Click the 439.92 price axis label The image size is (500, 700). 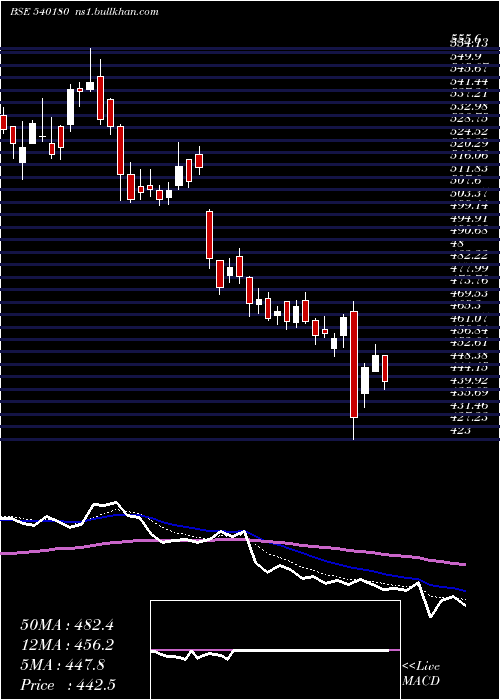469,381
